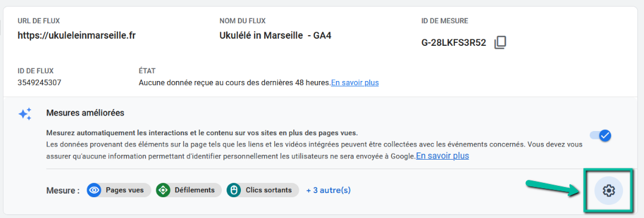This screenshot has height=218, width=644.
Task: Click the Mesures améliorées heading
Action: [x=85, y=113]
